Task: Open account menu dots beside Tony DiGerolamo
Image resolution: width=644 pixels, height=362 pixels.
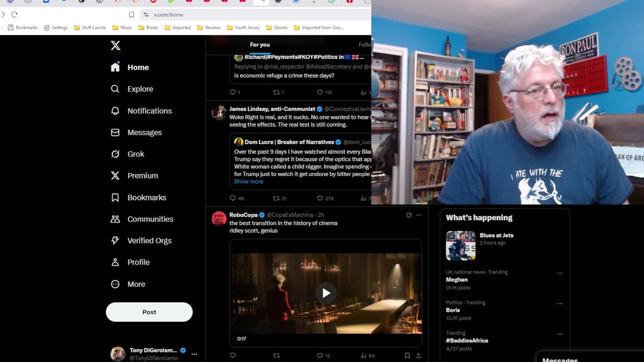Action: click(x=194, y=354)
